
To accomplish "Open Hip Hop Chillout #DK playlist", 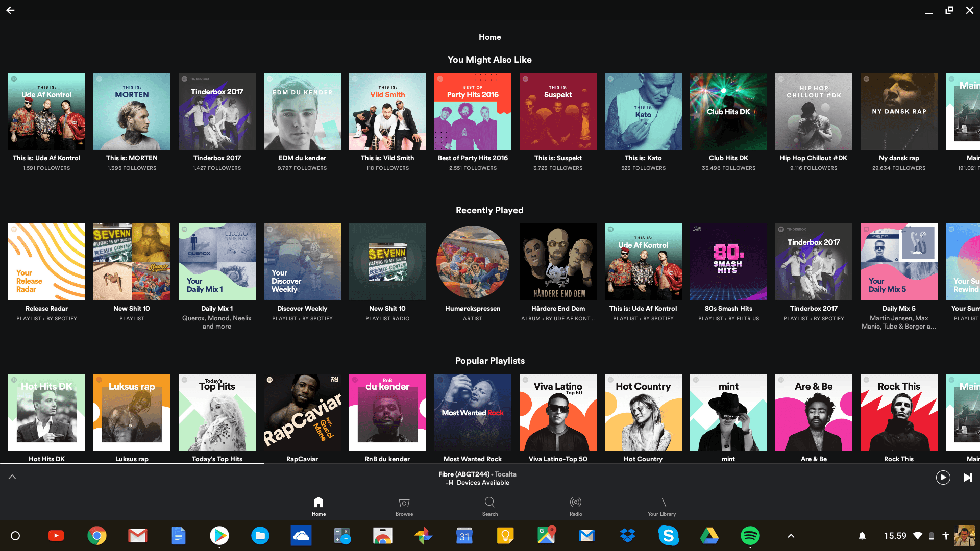I will pos(814,111).
